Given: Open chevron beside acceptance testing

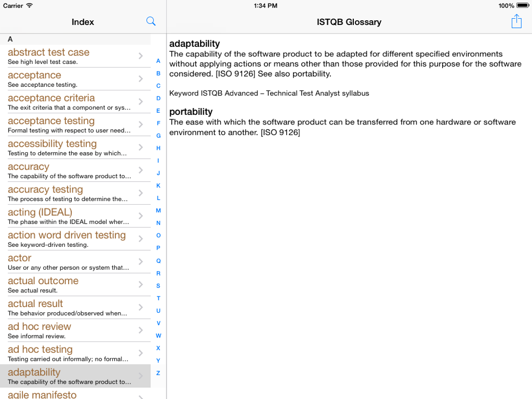Looking at the screenshot, I should click(141, 124).
